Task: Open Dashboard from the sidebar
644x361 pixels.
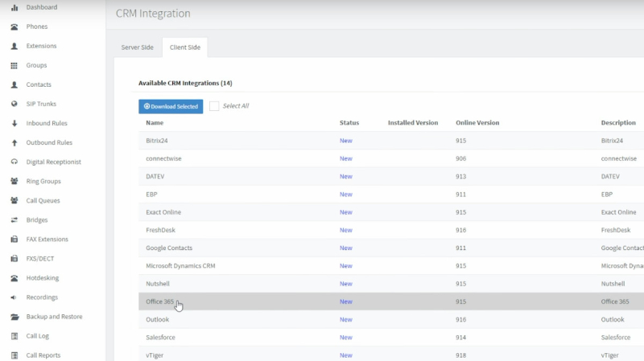Action: pyautogui.click(x=42, y=7)
